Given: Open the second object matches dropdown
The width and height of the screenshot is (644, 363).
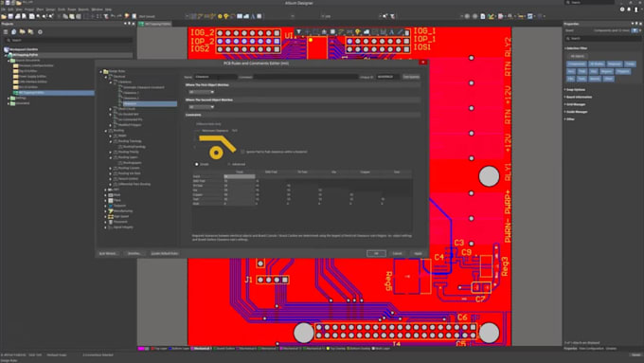Looking at the screenshot, I should click(x=201, y=107).
